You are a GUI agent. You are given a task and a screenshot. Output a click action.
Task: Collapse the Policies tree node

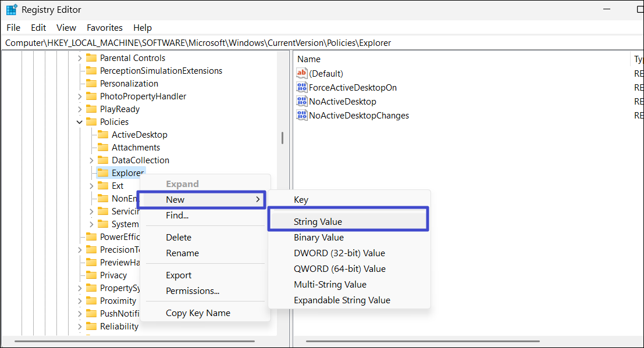click(x=80, y=122)
